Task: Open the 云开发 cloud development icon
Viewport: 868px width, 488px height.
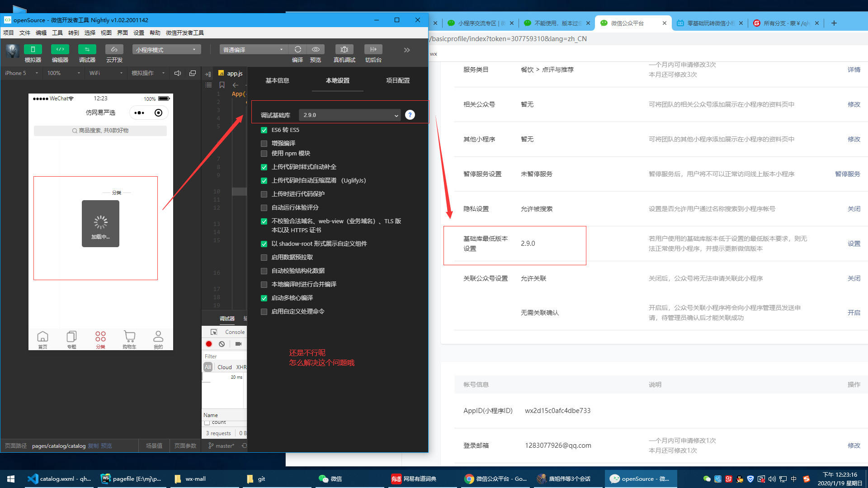Action: coord(114,49)
